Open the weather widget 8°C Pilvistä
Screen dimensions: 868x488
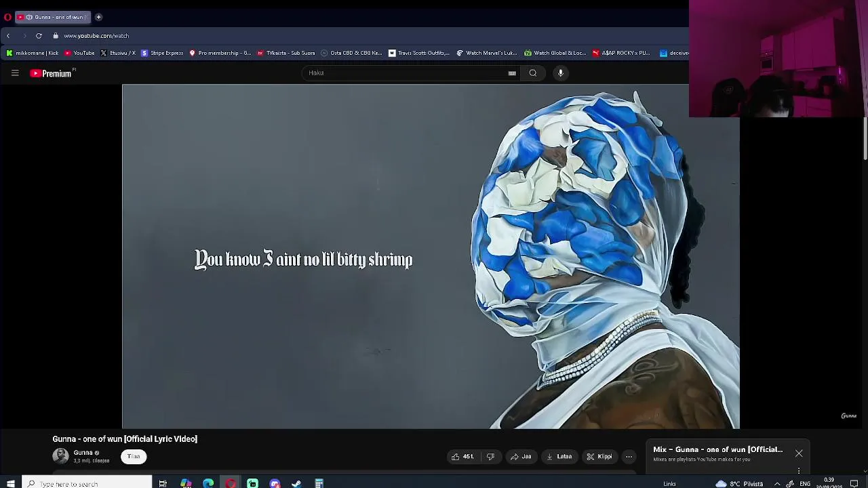[739, 483]
